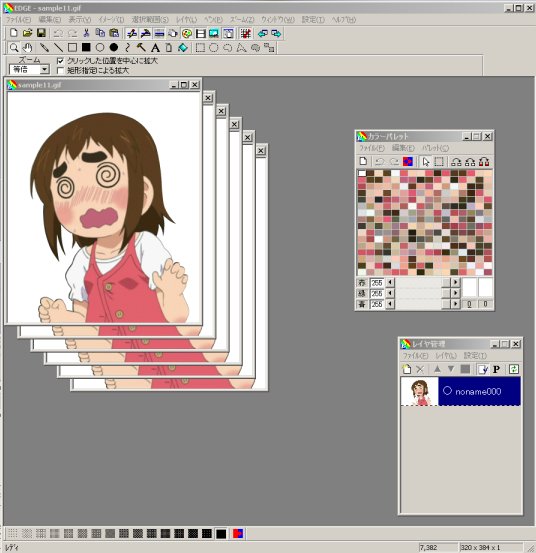Increase green value with right arrow

coord(456,293)
